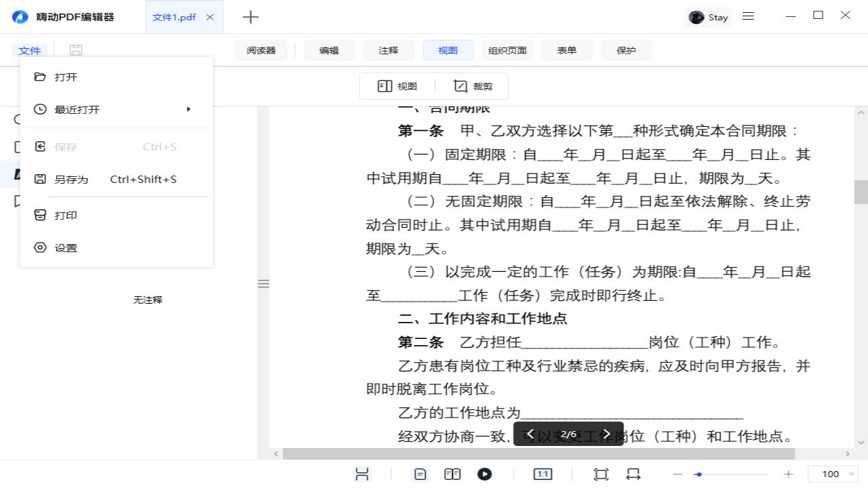Click the bold 第二条 text in document
The width and height of the screenshot is (868, 488).
pos(420,342)
